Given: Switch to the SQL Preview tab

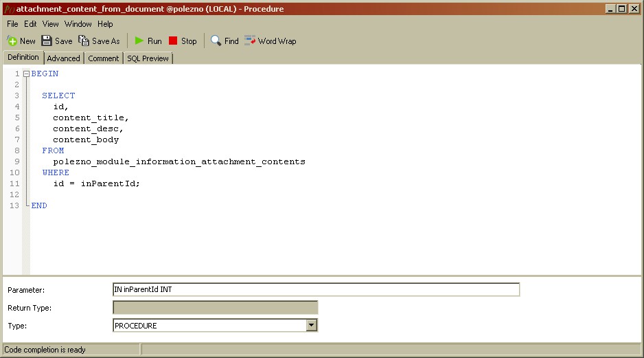Looking at the screenshot, I should tap(148, 58).
